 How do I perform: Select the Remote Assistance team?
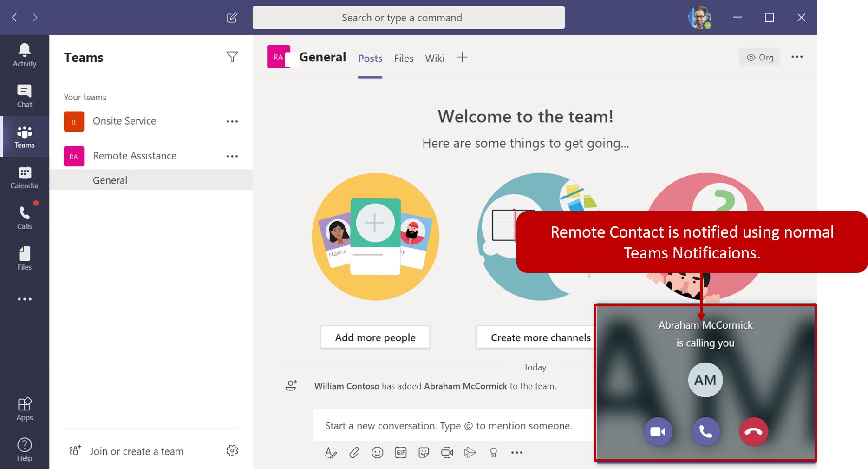coord(151,156)
